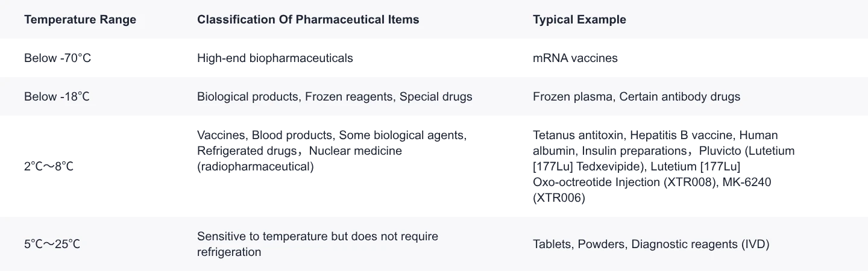Select the dark classification cell above Biological products
The width and height of the screenshot is (868, 271).
(x=277, y=58)
